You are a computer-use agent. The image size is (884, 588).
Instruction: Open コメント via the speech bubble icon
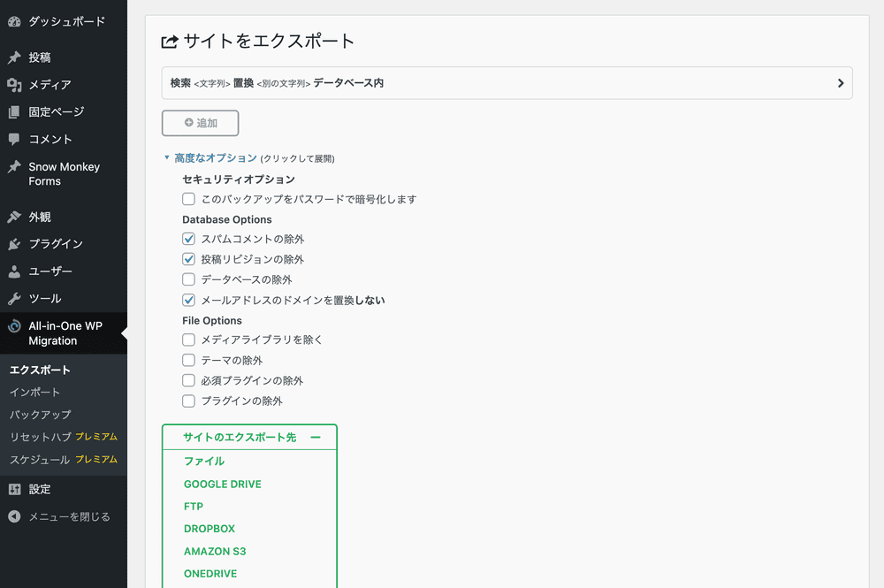click(13, 139)
